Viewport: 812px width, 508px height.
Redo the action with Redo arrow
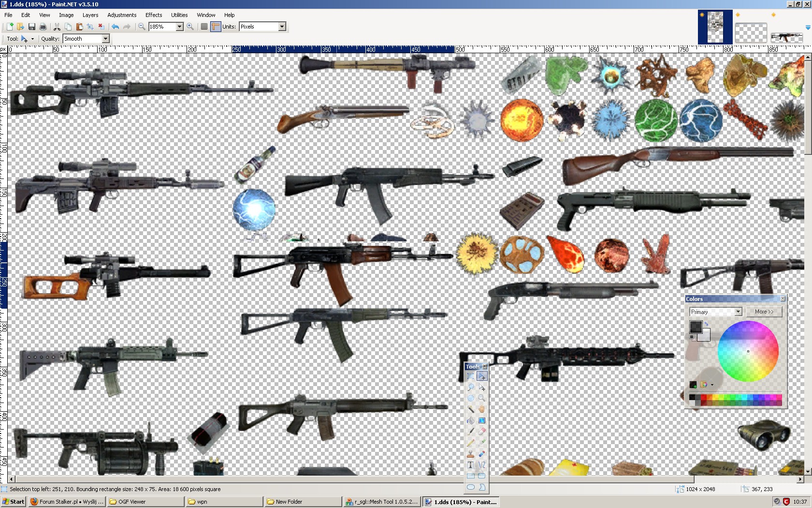coord(126,27)
